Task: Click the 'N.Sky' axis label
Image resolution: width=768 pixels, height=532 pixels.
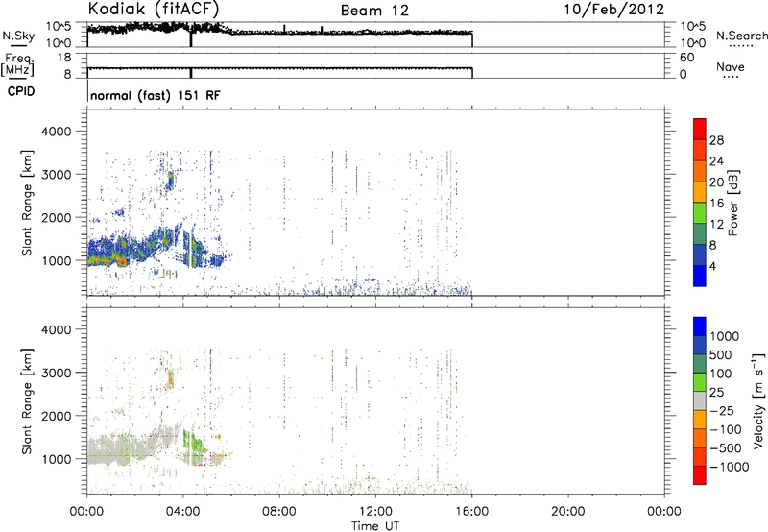Action: [x=18, y=36]
